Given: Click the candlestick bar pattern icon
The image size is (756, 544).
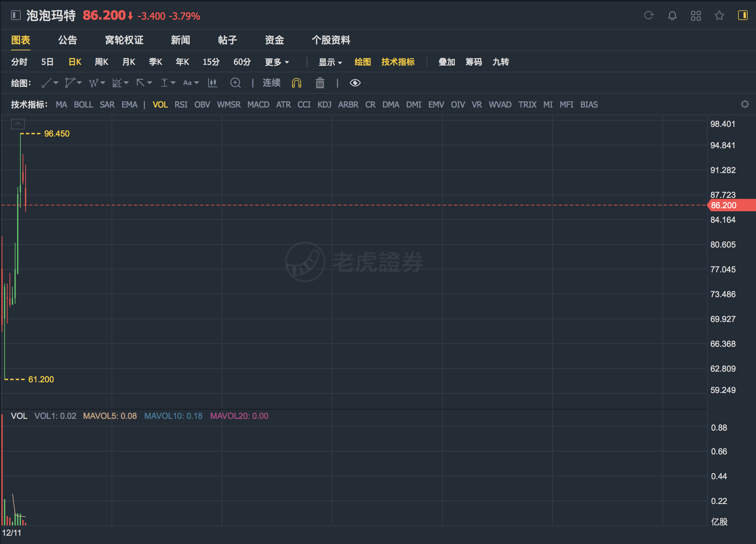Looking at the screenshot, I should (213, 83).
